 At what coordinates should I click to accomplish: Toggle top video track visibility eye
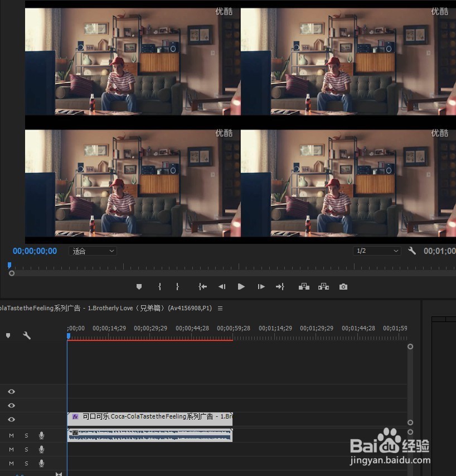click(12, 392)
